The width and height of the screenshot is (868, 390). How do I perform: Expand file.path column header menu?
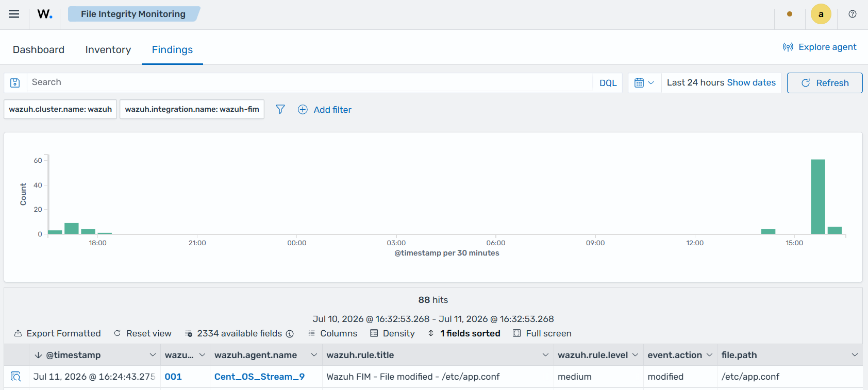click(x=855, y=355)
